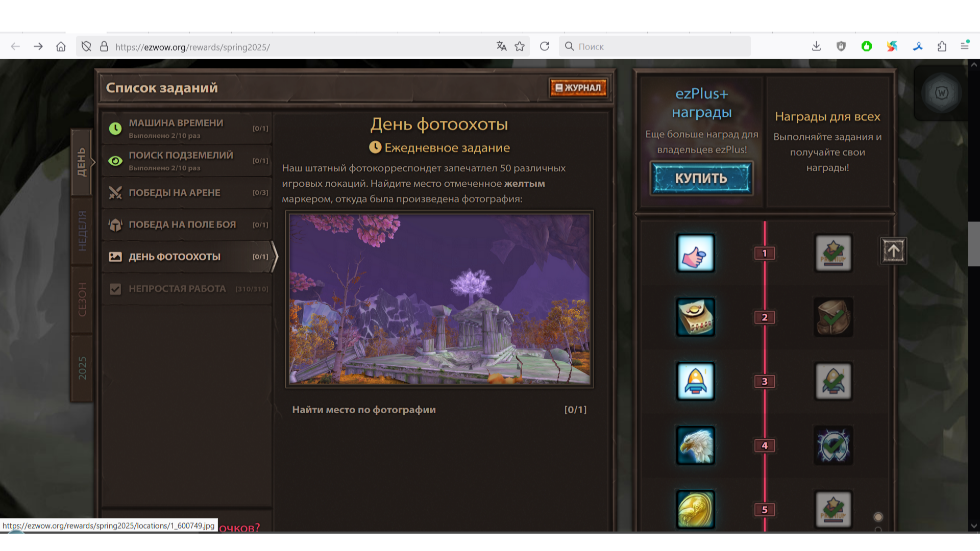Open the blue propeller extension icon
The image size is (980, 551).
click(x=917, y=46)
